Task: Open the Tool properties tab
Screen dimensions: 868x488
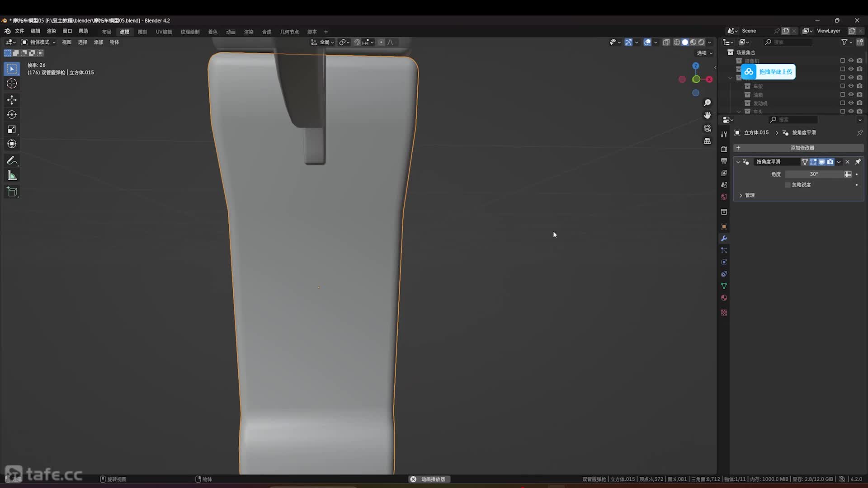Action: (724, 135)
